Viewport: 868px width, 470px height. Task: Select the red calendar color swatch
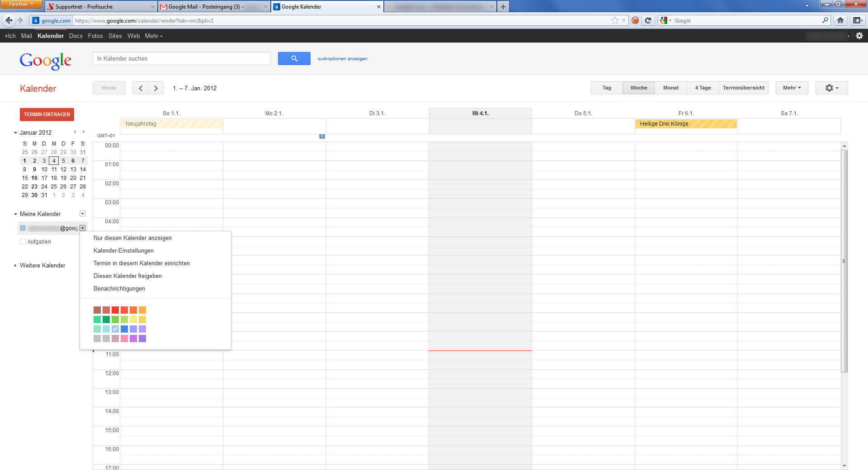[x=115, y=310]
